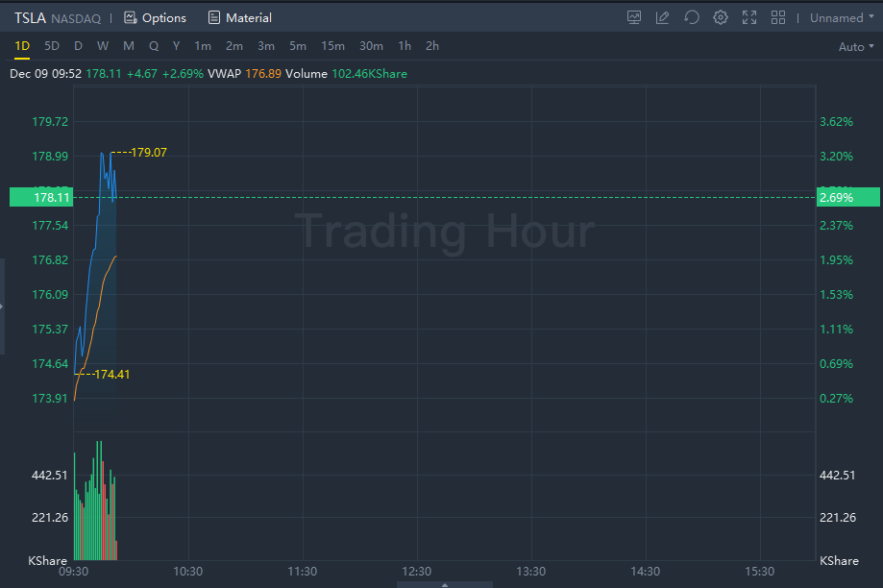883x588 pixels.
Task: Click the 15:30 time axis label
Action: pyautogui.click(x=760, y=571)
